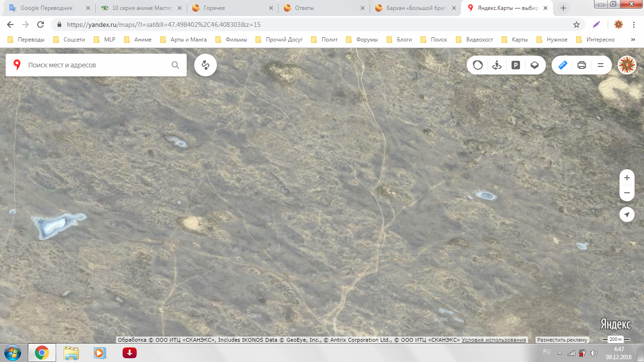This screenshot has height=362, width=644.
Task: Select the ruler measurement tool
Action: [x=562, y=65]
